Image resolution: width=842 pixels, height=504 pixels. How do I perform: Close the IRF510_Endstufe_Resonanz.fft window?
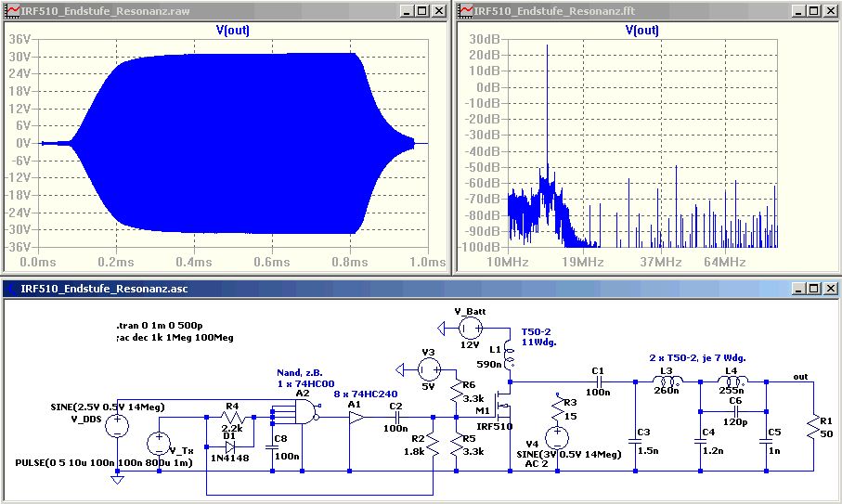click(x=830, y=11)
